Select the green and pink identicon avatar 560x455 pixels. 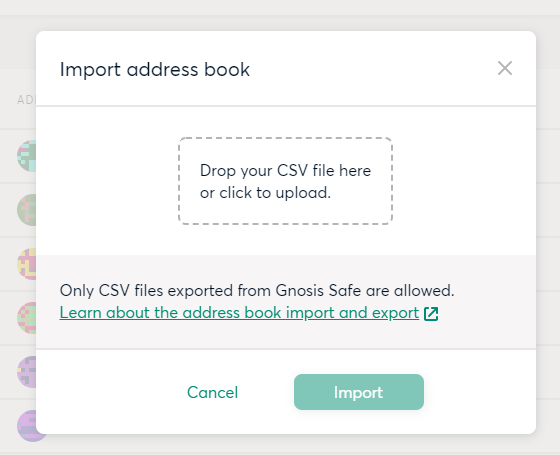pyautogui.click(x=27, y=210)
